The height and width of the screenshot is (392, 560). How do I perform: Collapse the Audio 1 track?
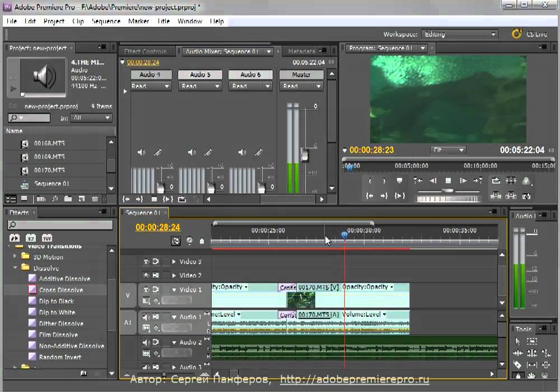pos(174,317)
